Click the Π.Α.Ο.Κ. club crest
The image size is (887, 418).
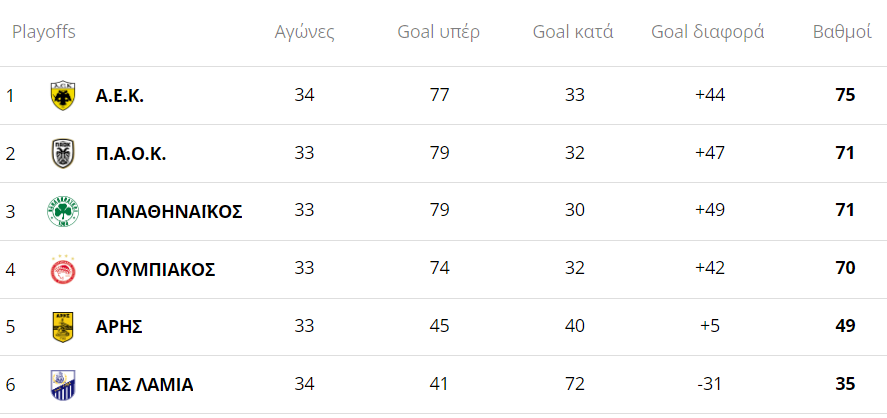tap(63, 153)
